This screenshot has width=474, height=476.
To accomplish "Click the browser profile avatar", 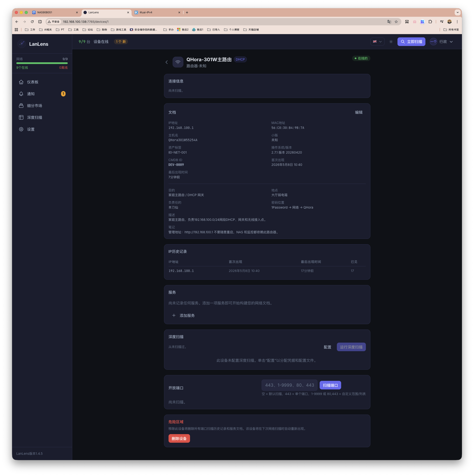I will coord(449,22).
